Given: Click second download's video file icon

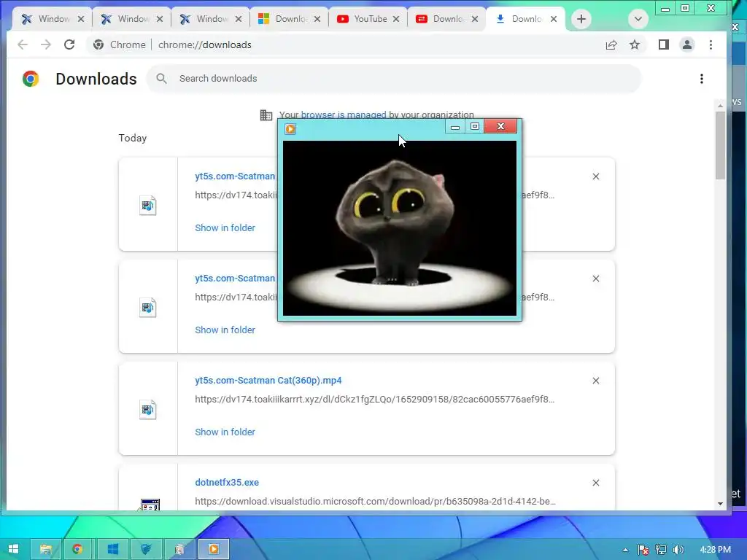Looking at the screenshot, I should 147,307.
